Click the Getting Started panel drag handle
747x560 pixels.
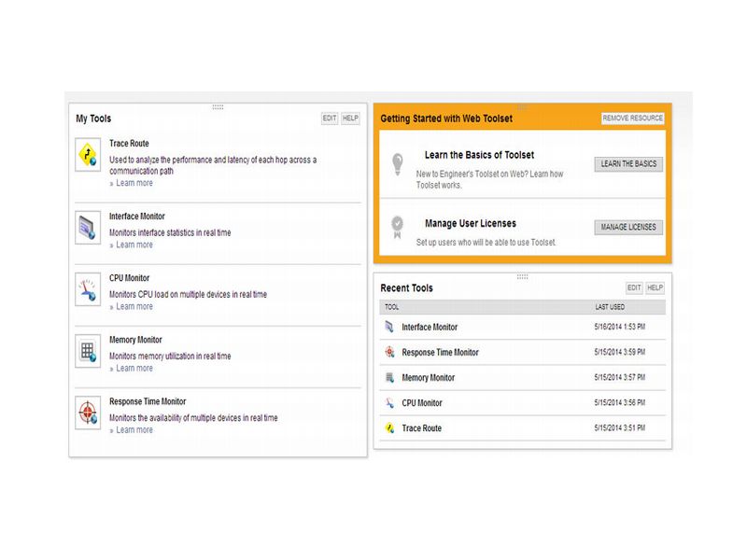(x=522, y=107)
